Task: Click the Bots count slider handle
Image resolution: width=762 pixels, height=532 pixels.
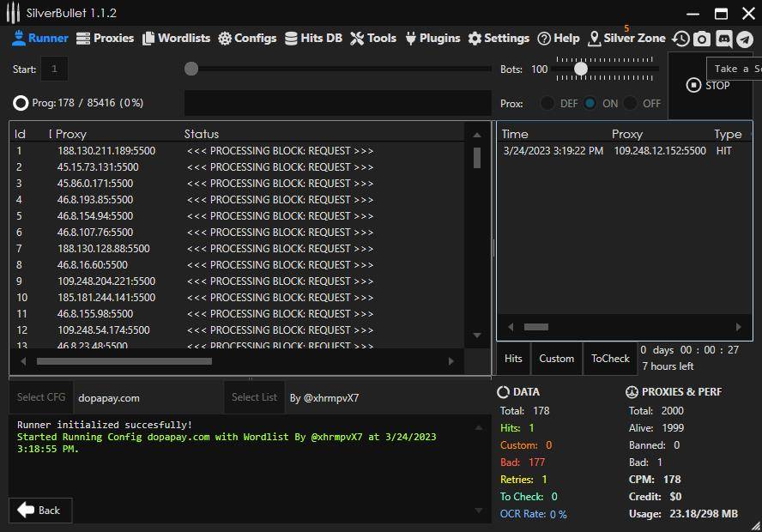Action: tap(581, 69)
